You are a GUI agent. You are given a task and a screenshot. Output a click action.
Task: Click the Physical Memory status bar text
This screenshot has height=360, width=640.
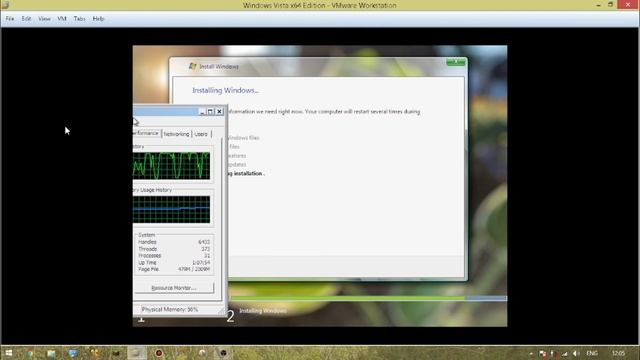[x=170, y=309]
